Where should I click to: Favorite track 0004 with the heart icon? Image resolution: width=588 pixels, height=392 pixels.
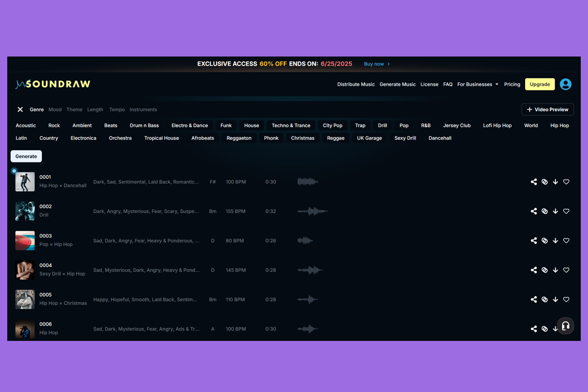click(x=566, y=270)
